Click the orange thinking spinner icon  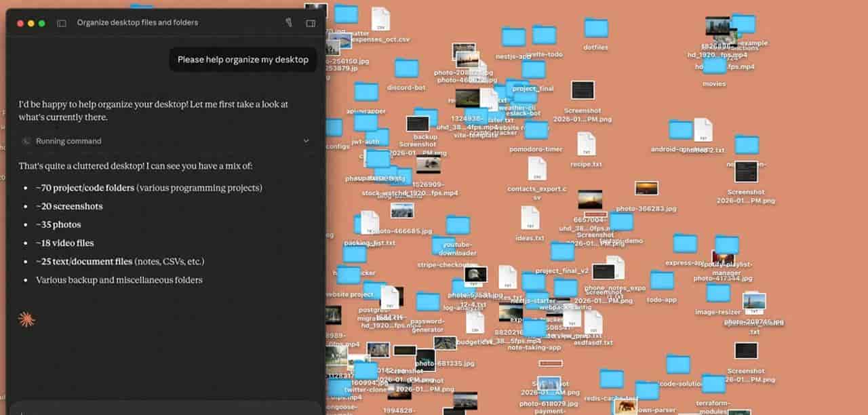[26, 319]
